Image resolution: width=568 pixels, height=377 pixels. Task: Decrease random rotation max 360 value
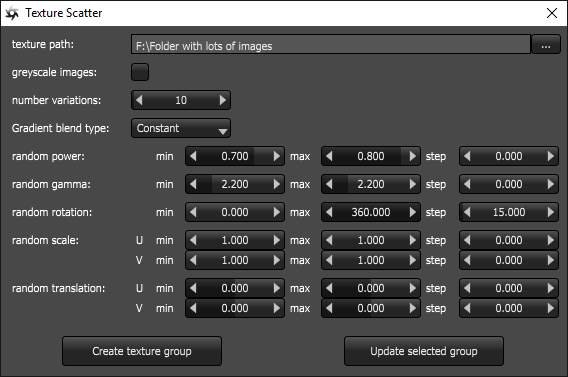click(x=329, y=212)
